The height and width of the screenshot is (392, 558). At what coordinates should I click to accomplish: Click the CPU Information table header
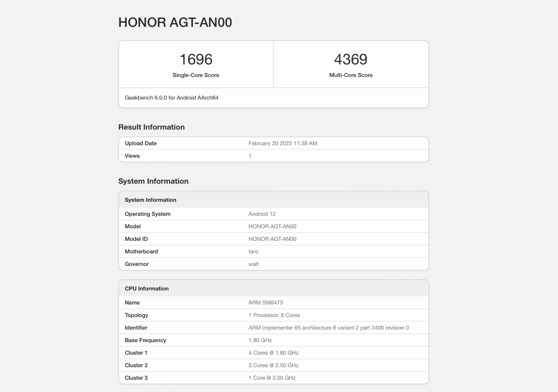click(147, 288)
